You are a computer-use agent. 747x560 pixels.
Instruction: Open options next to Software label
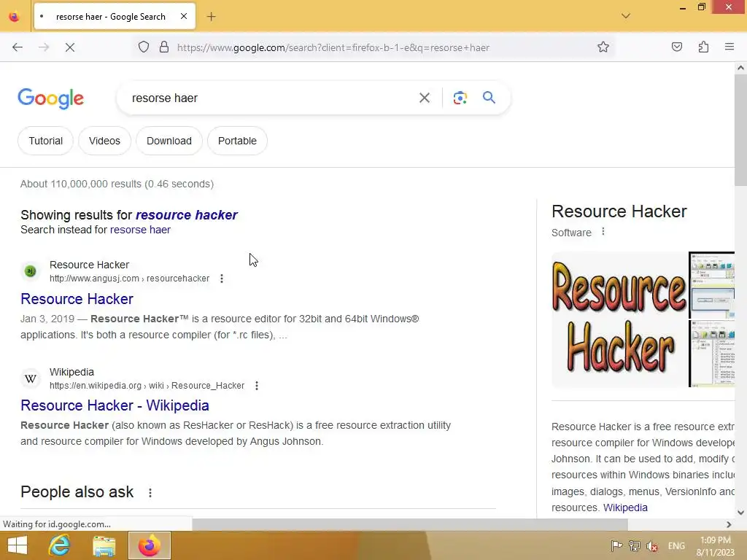[603, 232]
